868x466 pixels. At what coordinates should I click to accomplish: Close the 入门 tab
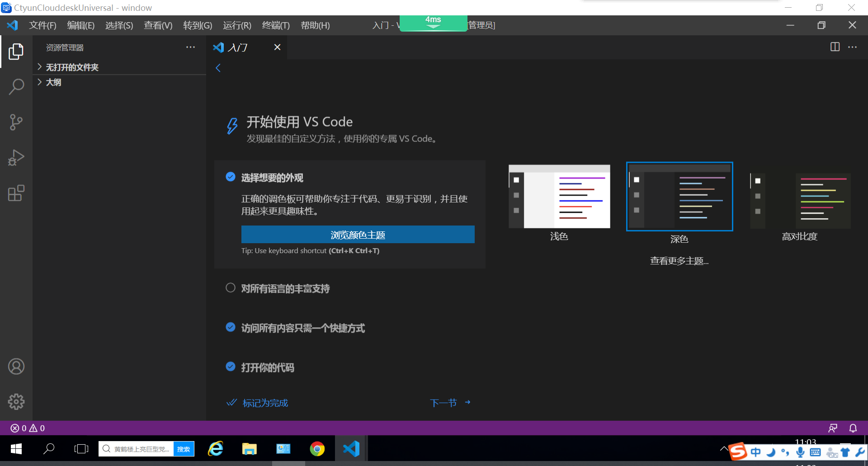[277, 47]
